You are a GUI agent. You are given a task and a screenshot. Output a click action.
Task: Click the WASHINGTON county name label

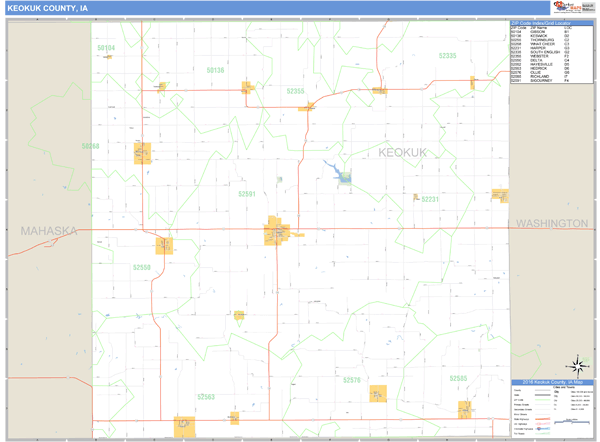(x=552, y=223)
